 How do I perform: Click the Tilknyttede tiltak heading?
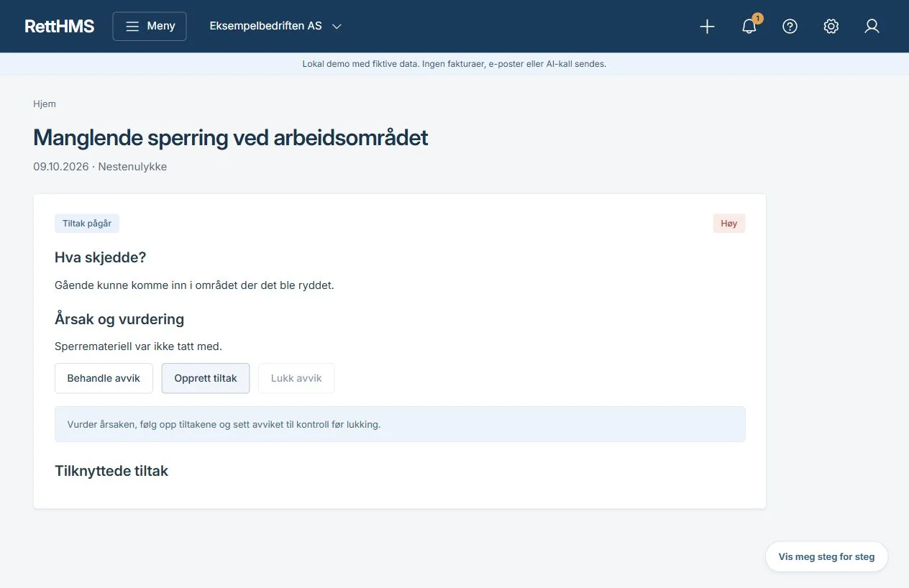pos(111,472)
